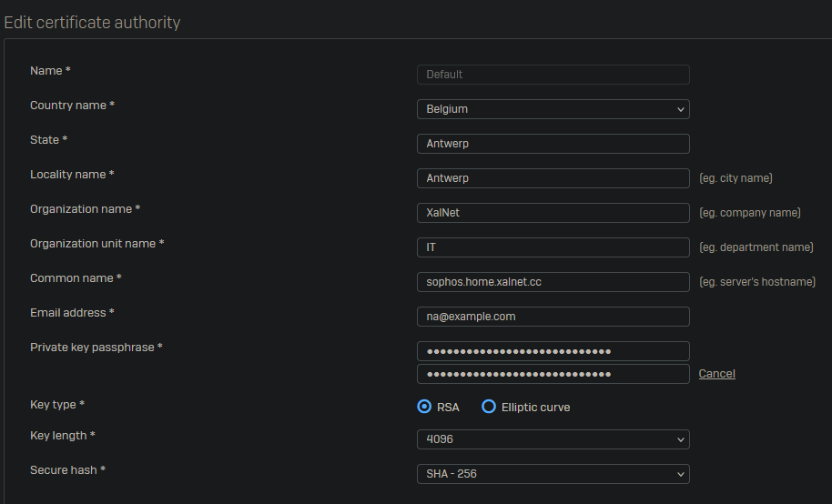Click the first Private key passphrase field
The height and width of the screenshot is (504, 832).
(x=553, y=351)
